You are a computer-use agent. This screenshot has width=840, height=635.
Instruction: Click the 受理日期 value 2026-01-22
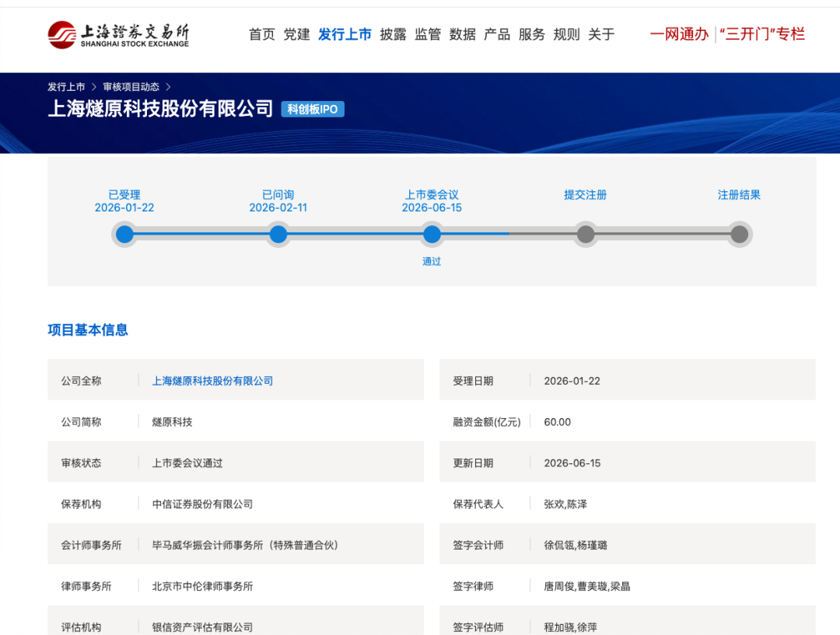coord(572,381)
